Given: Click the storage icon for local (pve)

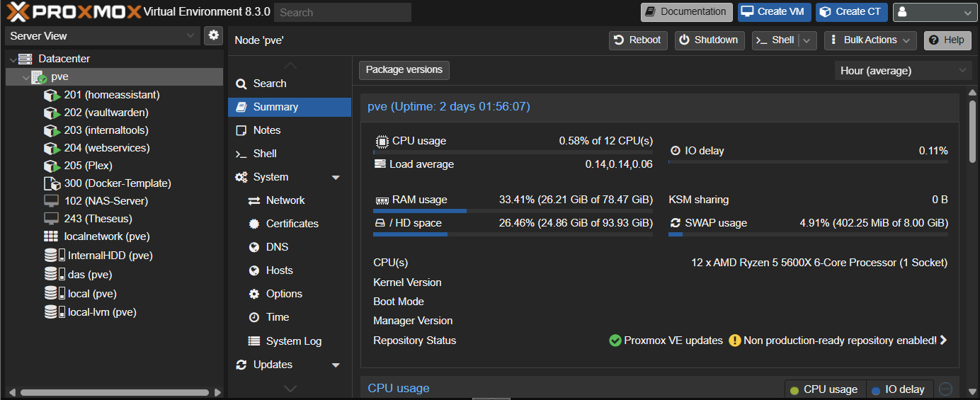Looking at the screenshot, I should [54, 293].
